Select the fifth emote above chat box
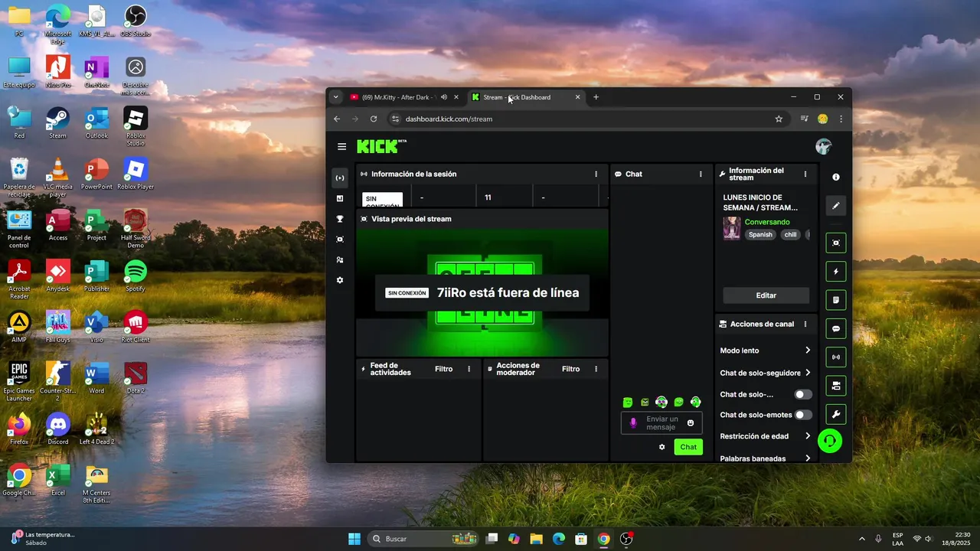 (695, 403)
